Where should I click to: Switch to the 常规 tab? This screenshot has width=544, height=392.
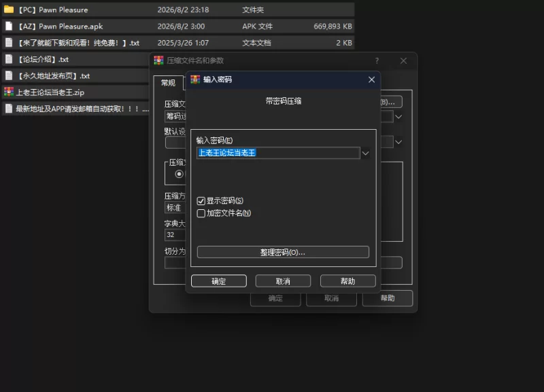tap(168, 83)
